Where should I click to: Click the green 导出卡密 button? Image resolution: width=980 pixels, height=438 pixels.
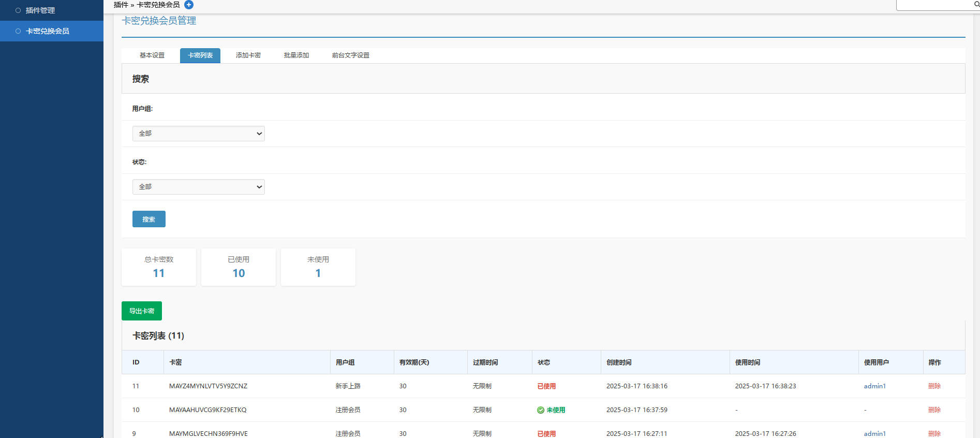pyautogui.click(x=142, y=311)
